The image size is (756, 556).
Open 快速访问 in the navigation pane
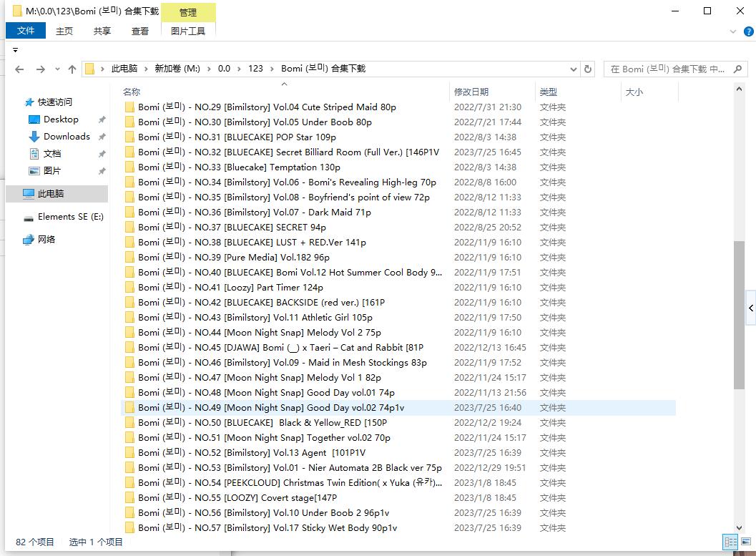pyautogui.click(x=55, y=102)
